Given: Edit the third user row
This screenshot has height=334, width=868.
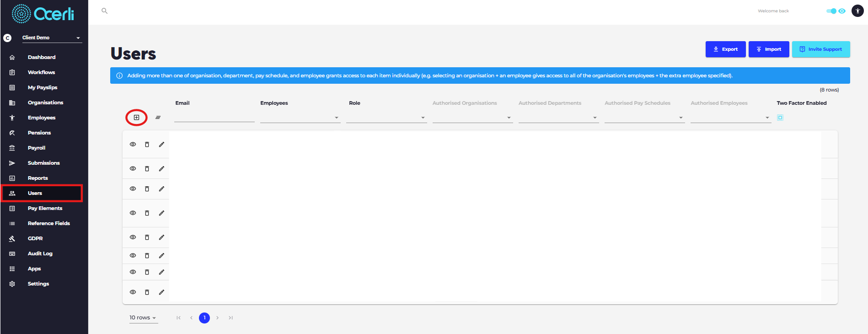Looking at the screenshot, I should [161, 189].
